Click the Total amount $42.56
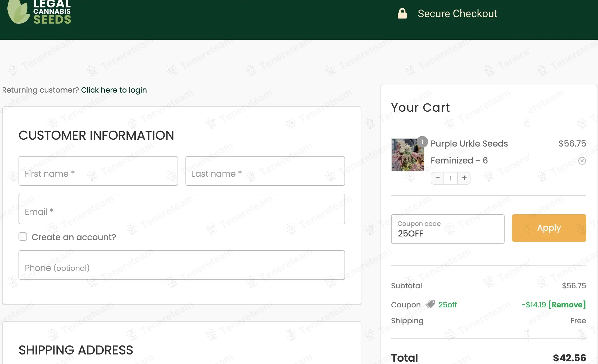The width and height of the screenshot is (598, 364). click(569, 358)
